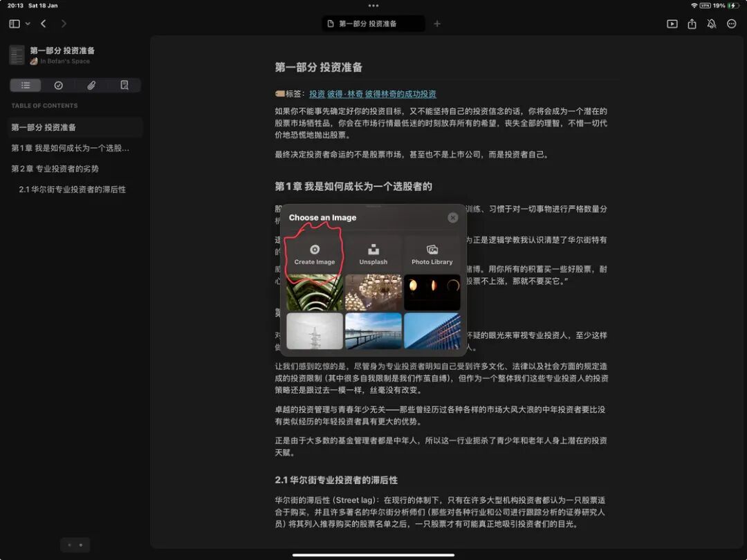This screenshot has height=560, width=747.
Task: Open the more options ellipsis circle
Action: coord(732,24)
